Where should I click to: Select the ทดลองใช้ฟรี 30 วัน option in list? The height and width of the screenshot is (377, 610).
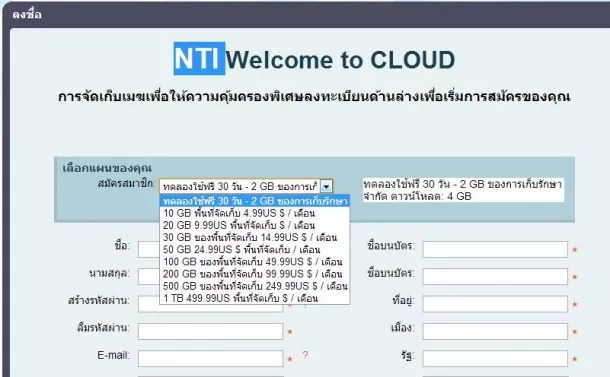pyautogui.click(x=255, y=201)
